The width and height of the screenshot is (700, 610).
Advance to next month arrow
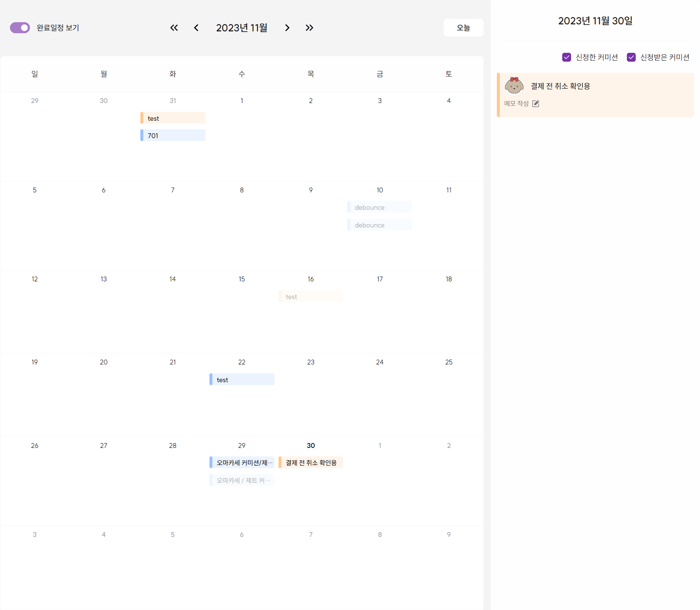(x=287, y=28)
